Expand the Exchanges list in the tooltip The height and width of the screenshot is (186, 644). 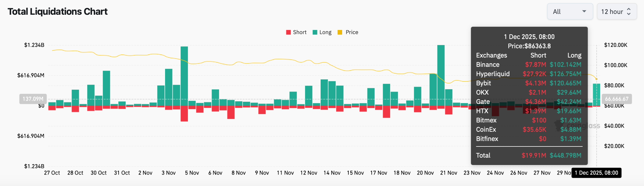coord(491,55)
